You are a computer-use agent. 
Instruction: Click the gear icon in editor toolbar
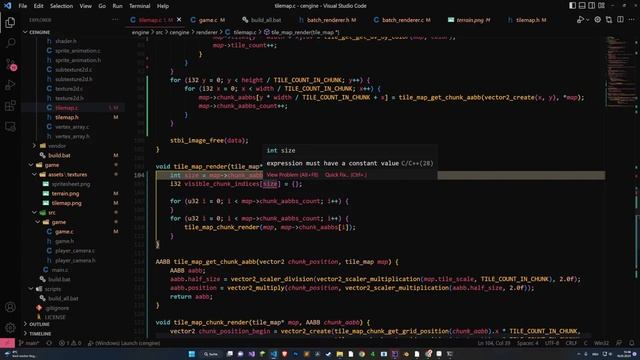(x=598, y=20)
